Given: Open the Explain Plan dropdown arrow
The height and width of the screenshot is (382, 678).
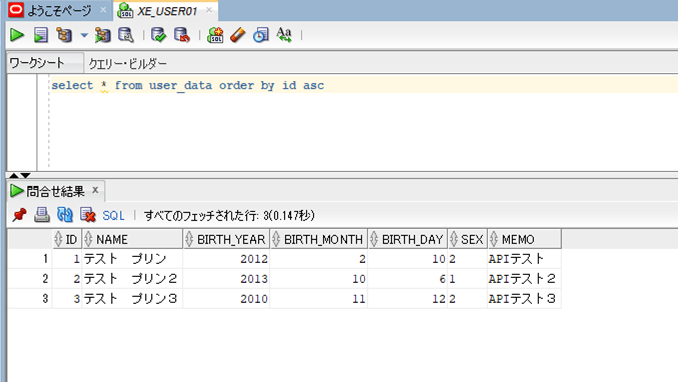Looking at the screenshot, I should tap(84, 35).
